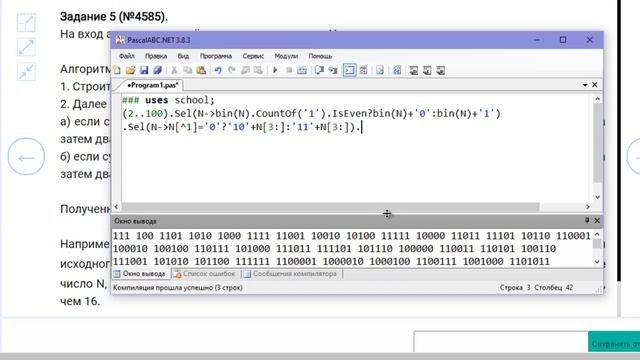Image resolution: width=640 pixels, height=360 pixels.
Task: Switch to the Список ошибок tab
Action: pyautogui.click(x=205, y=274)
